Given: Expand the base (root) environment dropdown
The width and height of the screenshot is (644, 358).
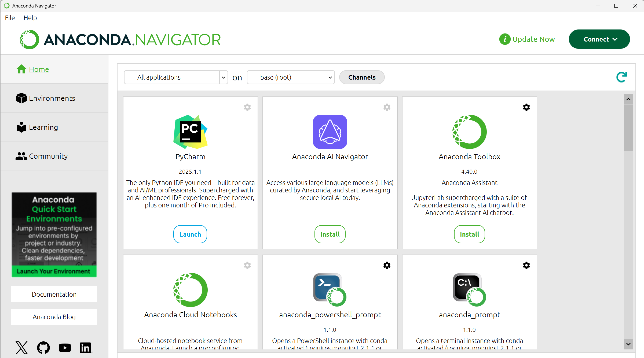Looking at the screenshot, I should [x=330, y=77].
